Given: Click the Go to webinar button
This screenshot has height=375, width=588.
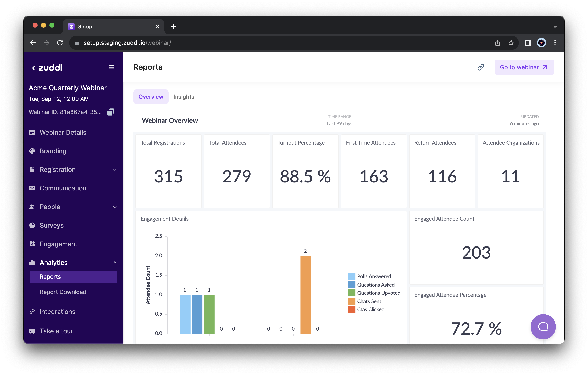Looking at the screenshot, I should tap(524, 67).
